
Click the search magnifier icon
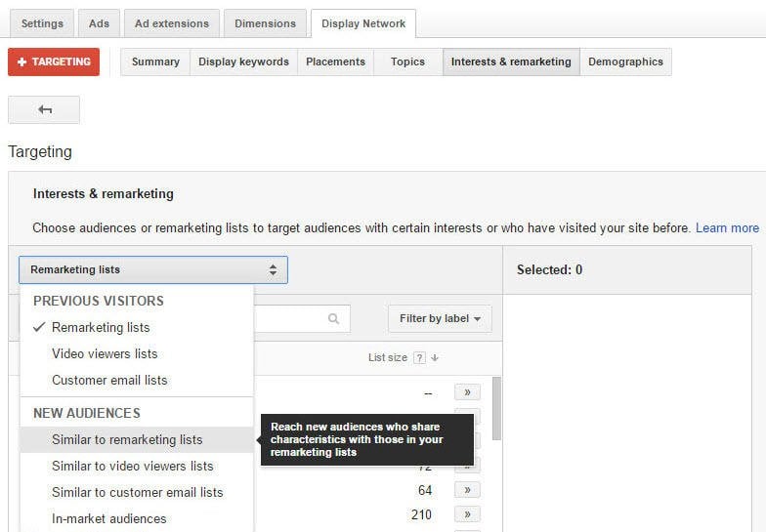pos(334,318)
